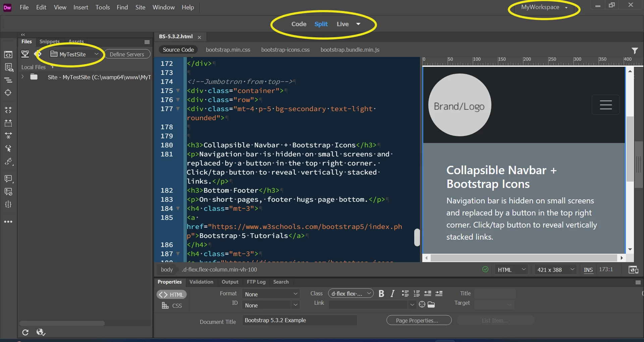The width and height of the screenshot is (644, 342).
Task: Open the Files panel options menu icon
Action: coord(147,42)
